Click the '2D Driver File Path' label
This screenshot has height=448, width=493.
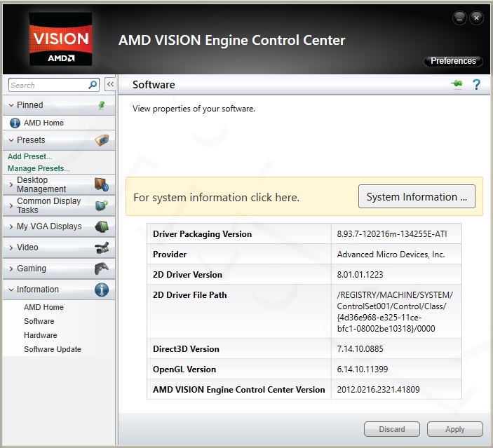point(189,295)
